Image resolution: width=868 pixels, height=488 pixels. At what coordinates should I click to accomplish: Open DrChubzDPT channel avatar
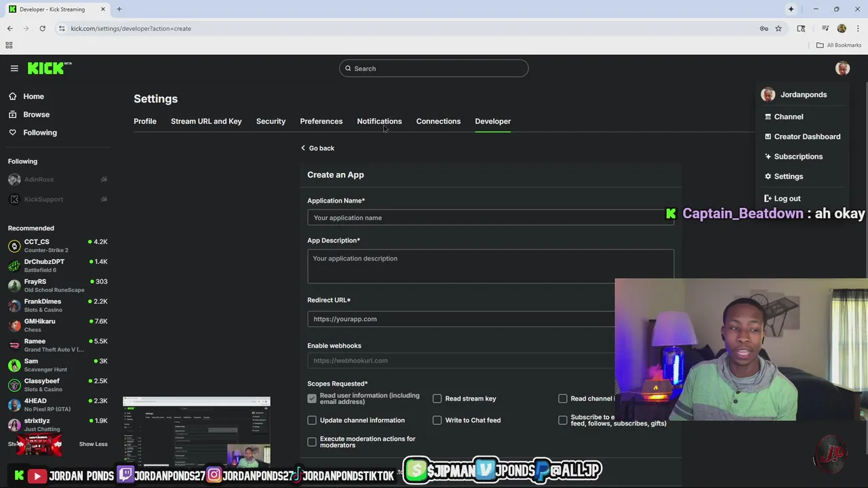[14, 266]
